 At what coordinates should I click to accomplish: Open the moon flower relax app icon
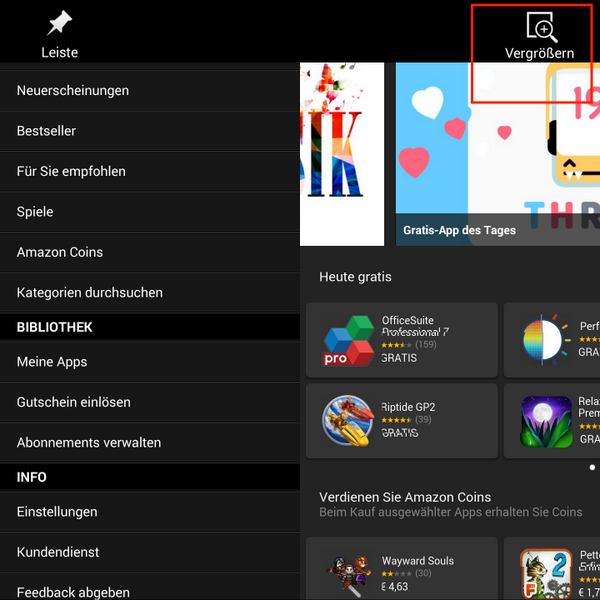[546, 421]
